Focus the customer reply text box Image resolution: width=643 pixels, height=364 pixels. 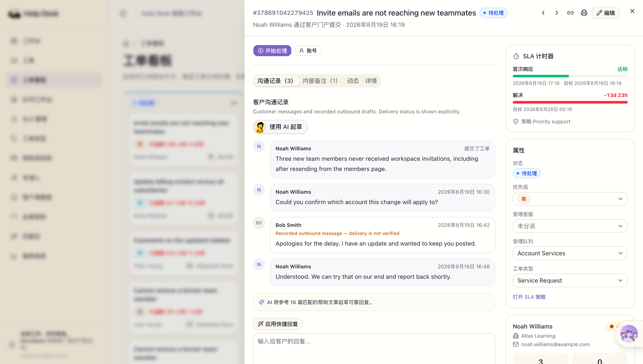[x=374, y=348]
